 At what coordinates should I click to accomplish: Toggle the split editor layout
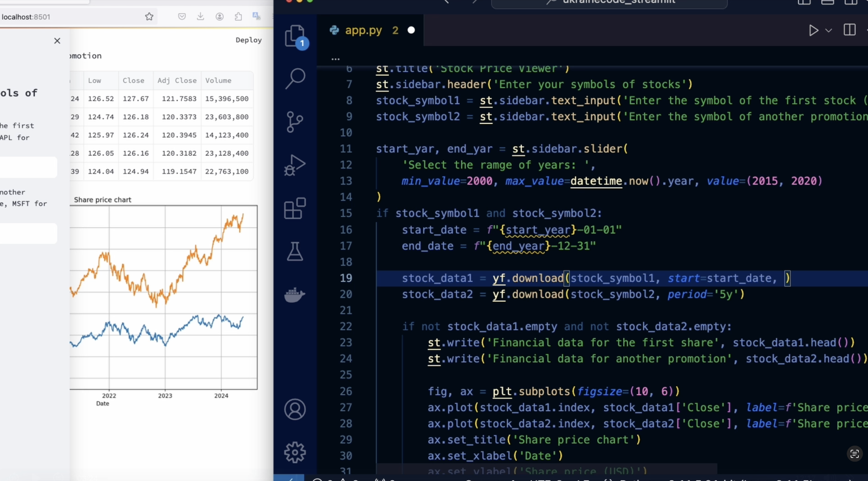coord(849,30)
